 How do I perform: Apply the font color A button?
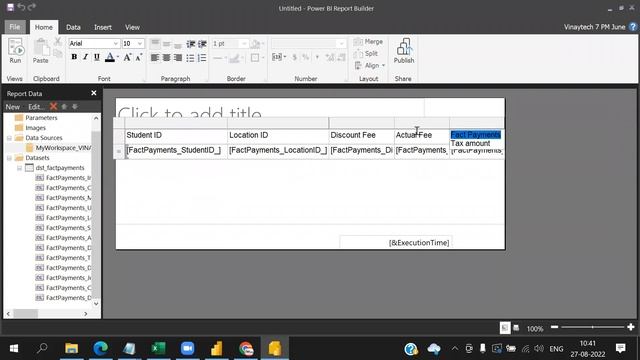(109, 58)
